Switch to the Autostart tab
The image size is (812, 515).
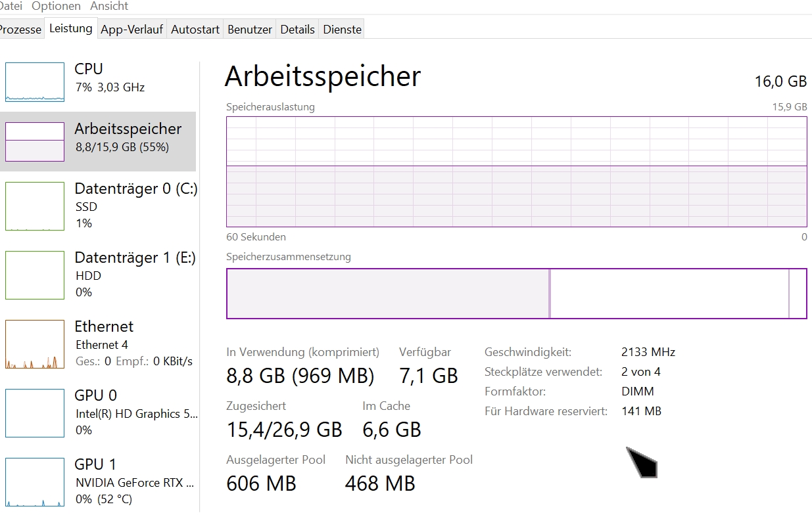coord(195,29)
